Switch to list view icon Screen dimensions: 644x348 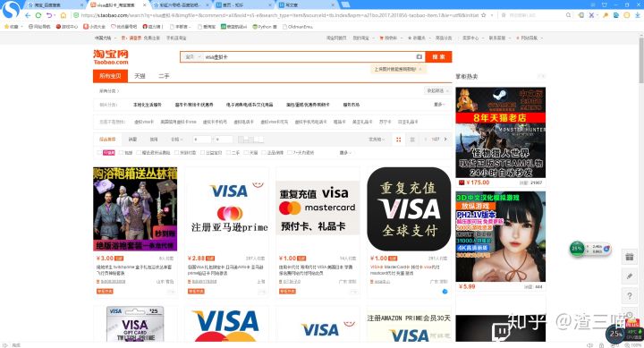coord(412,140)
